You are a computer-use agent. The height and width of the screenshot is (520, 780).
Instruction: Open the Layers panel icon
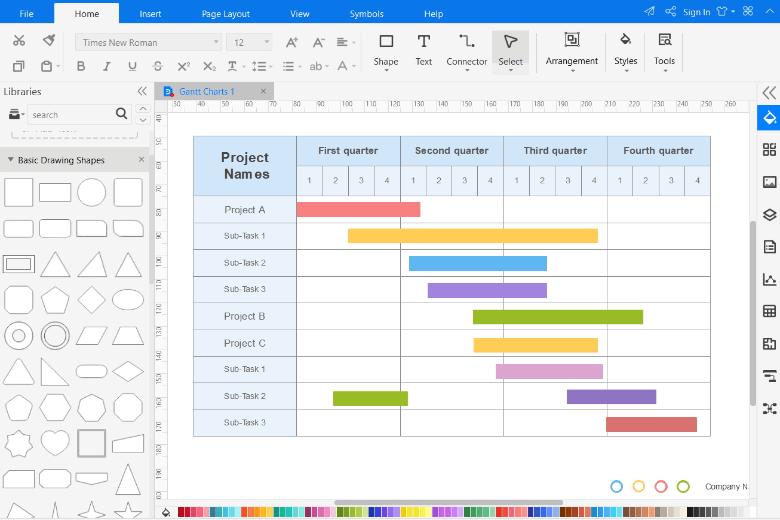pos(770,214)
